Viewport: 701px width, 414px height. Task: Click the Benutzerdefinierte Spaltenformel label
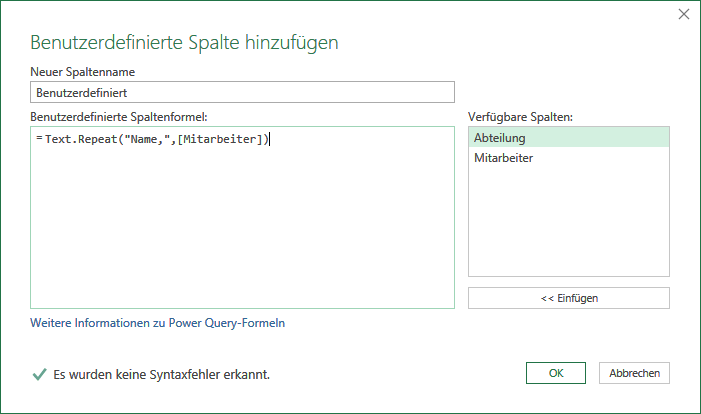(119, 117)
